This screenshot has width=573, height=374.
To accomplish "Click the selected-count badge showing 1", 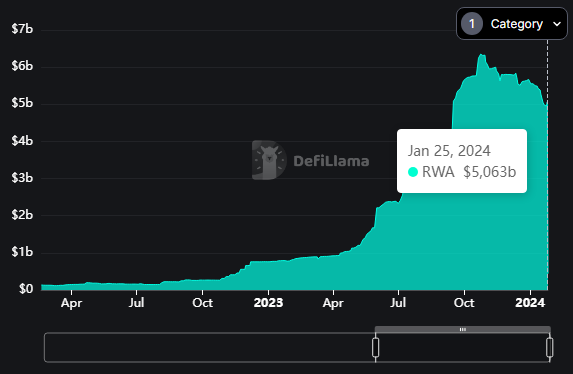I will pyautogui.click(x=472, y=24).
